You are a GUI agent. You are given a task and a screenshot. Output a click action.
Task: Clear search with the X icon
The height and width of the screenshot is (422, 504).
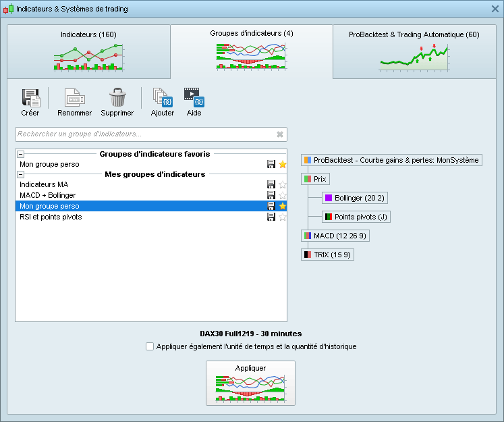280,134
